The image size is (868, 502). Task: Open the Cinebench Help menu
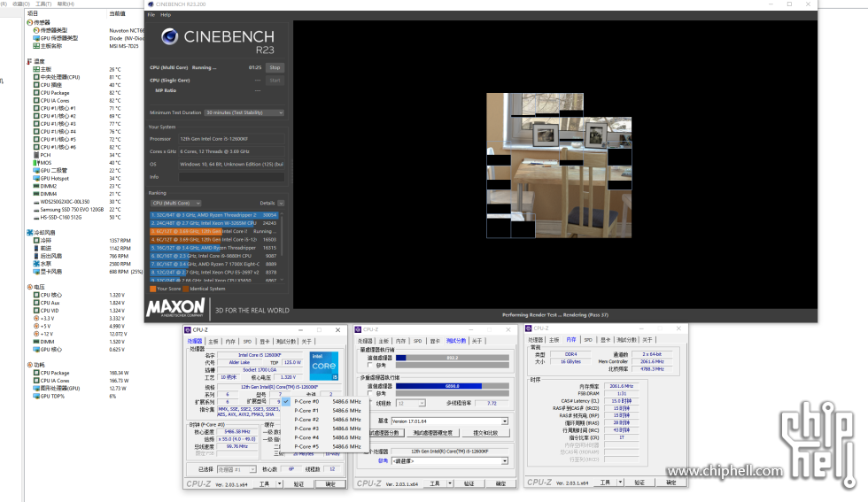166,15
